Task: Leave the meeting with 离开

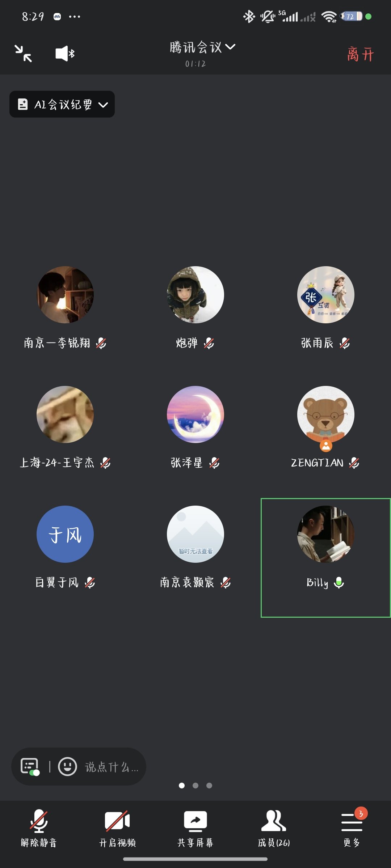Action: 360,54
